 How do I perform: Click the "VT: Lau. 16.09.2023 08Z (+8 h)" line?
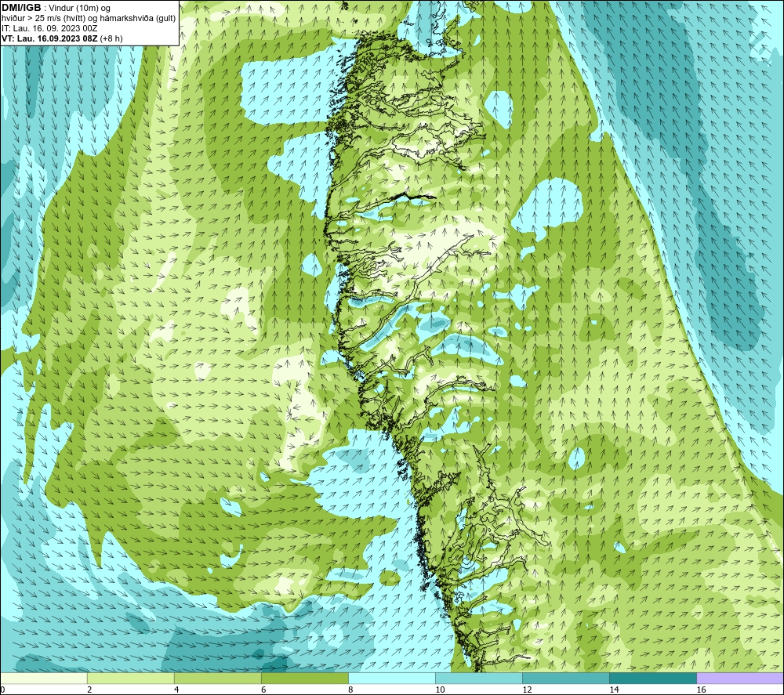pyautogui.click(x=62, y=38)
